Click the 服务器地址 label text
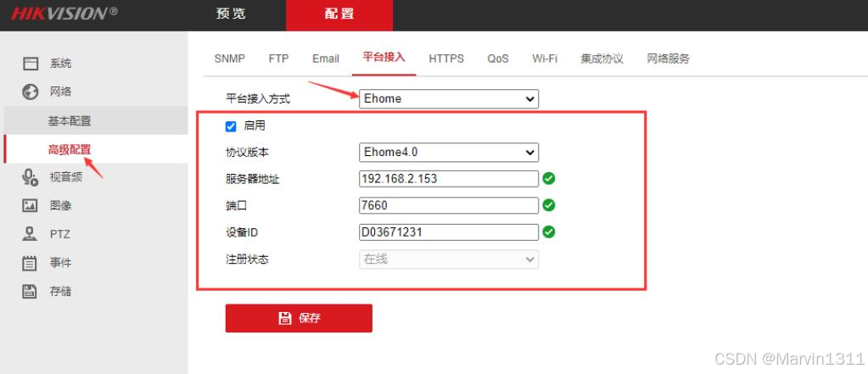Viewport: 868px width, 374px height. (x=253, y=179)
